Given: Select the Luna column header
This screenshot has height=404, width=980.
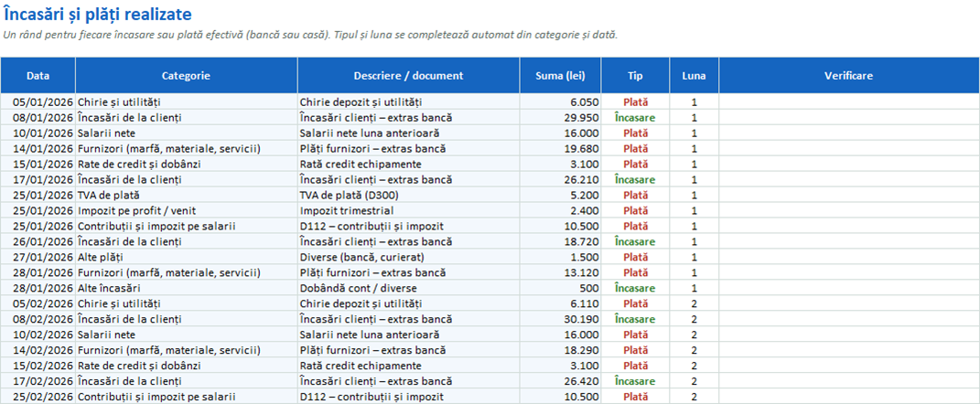Looking at the screenshot, I should pyautogui.click(x=695, y=76).
